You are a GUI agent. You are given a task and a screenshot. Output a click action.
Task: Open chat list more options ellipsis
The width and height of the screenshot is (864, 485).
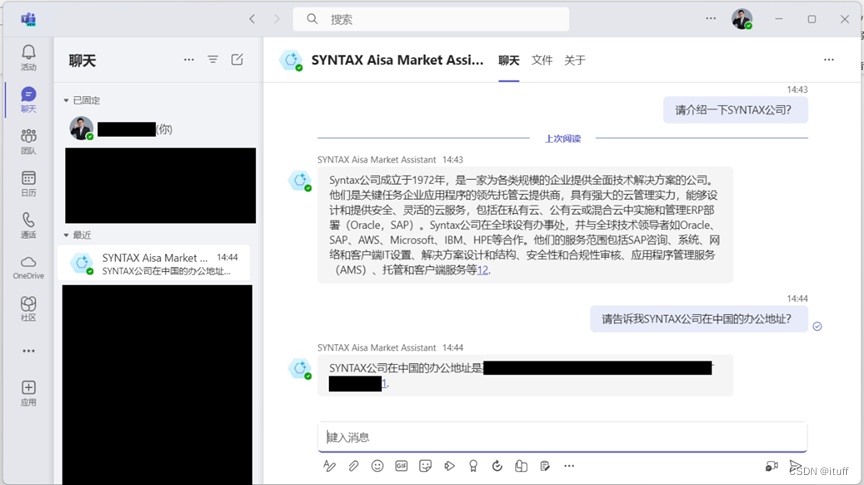[189, 60]
